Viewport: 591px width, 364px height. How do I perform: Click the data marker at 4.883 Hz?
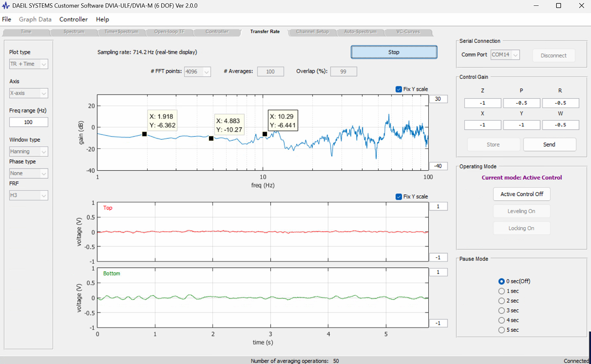pos(211,139)
